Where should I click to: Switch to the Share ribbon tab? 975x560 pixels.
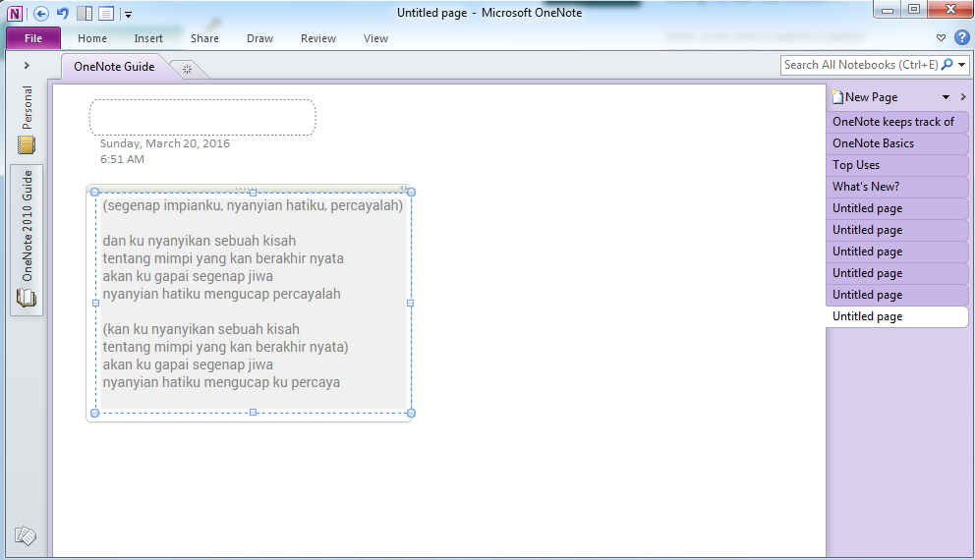coord(204,38)
